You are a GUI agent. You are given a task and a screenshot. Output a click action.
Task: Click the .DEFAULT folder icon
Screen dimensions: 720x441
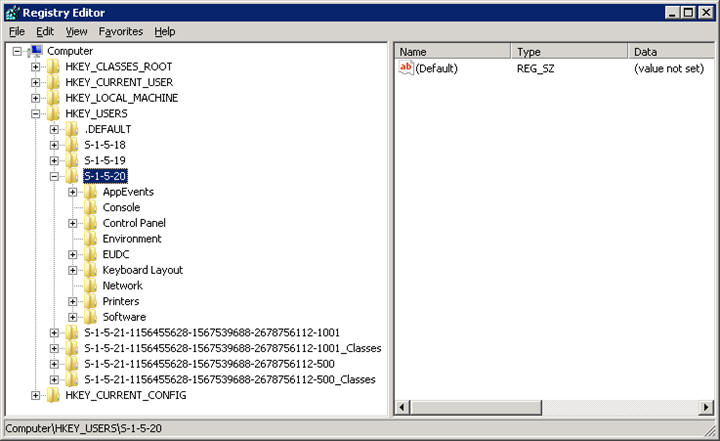click(72, 130)
